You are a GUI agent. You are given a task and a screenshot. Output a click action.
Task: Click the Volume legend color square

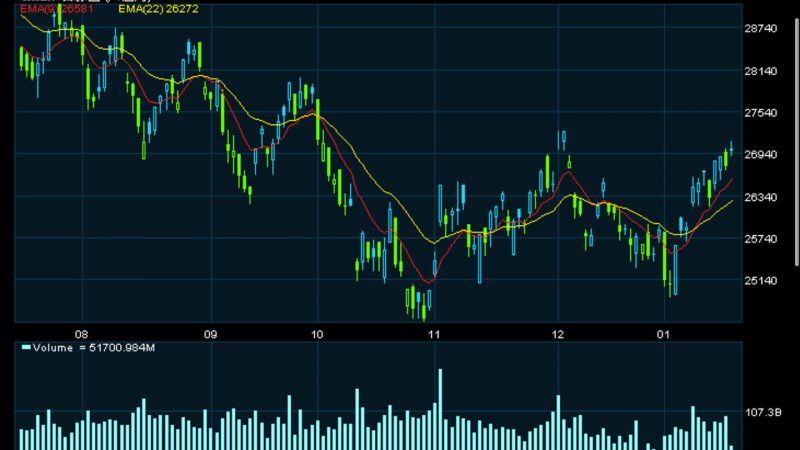pos(26,348)
